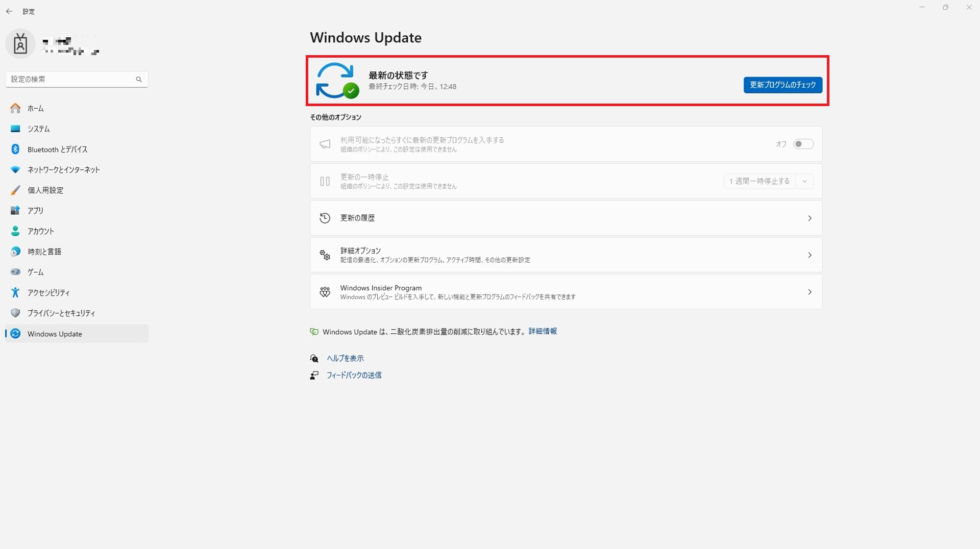Click the pause icon beside 更新の一時停止
The height and width of the screenshot is (549, 980).
point(325,181)
